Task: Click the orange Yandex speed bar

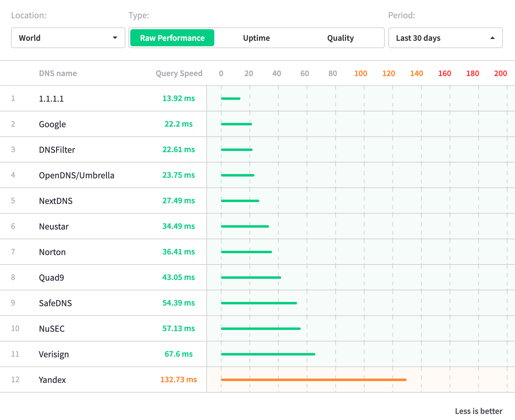Action: click(314, 380)
